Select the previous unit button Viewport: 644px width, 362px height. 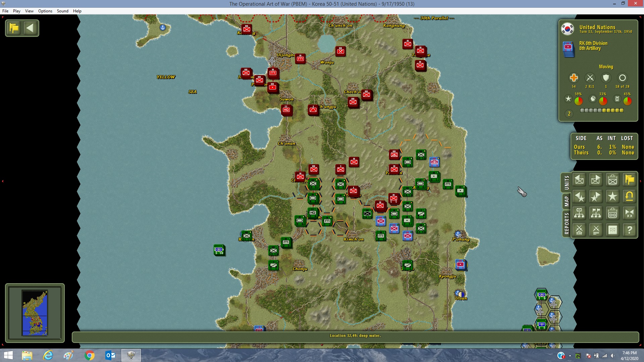point(579,180)
